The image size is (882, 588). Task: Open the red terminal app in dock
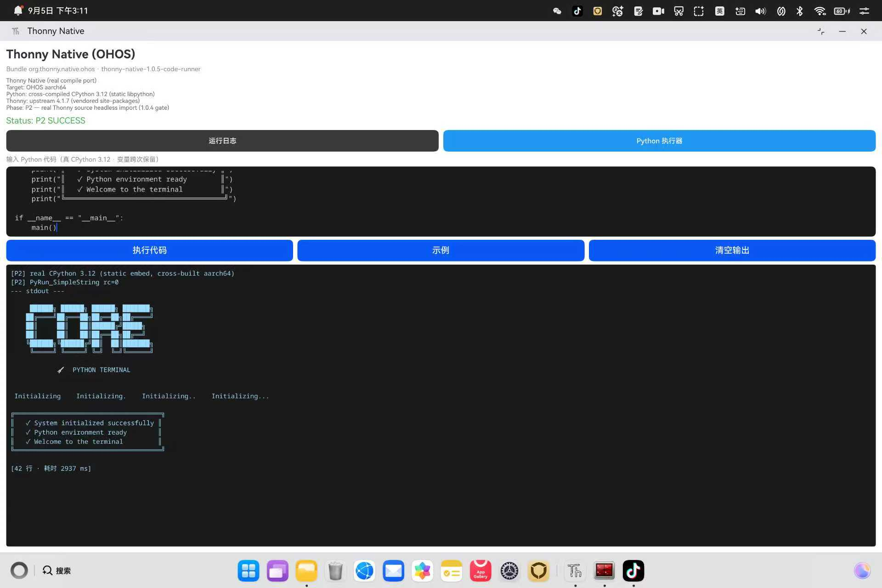pos(604,571)
